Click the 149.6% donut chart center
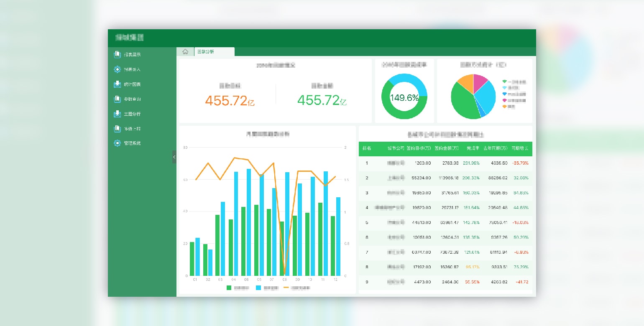 404,98
